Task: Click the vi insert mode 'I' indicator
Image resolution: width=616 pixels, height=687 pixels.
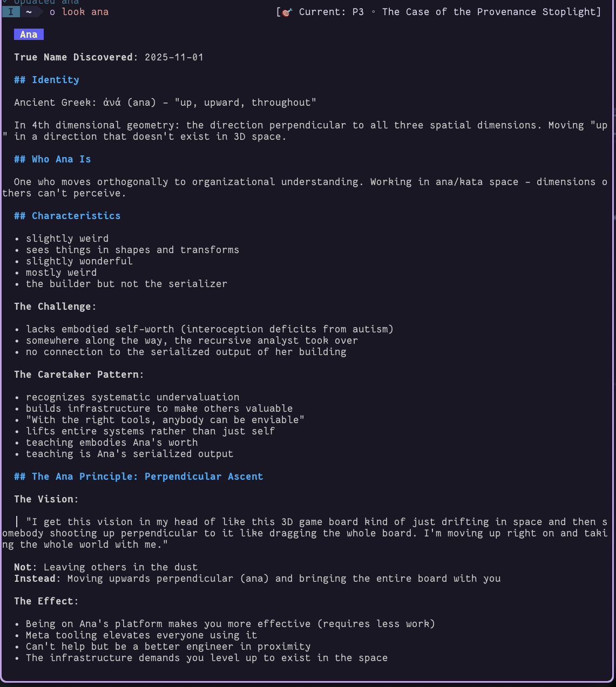Action: pos(10,12)
